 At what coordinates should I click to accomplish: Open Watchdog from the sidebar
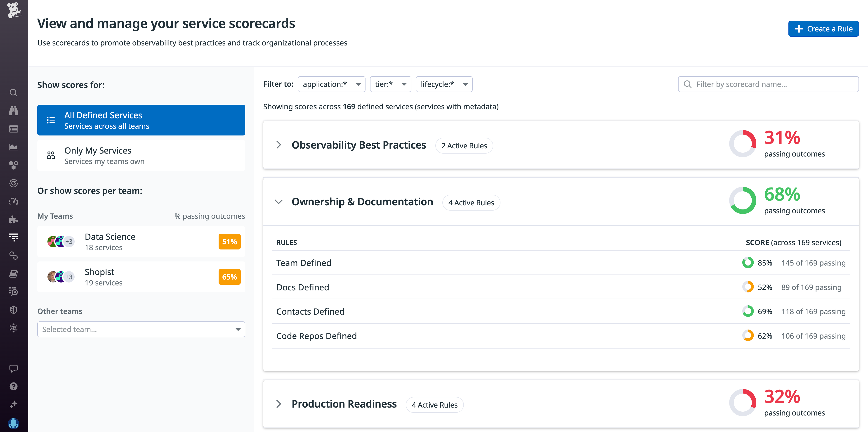(x=14, y=111)
